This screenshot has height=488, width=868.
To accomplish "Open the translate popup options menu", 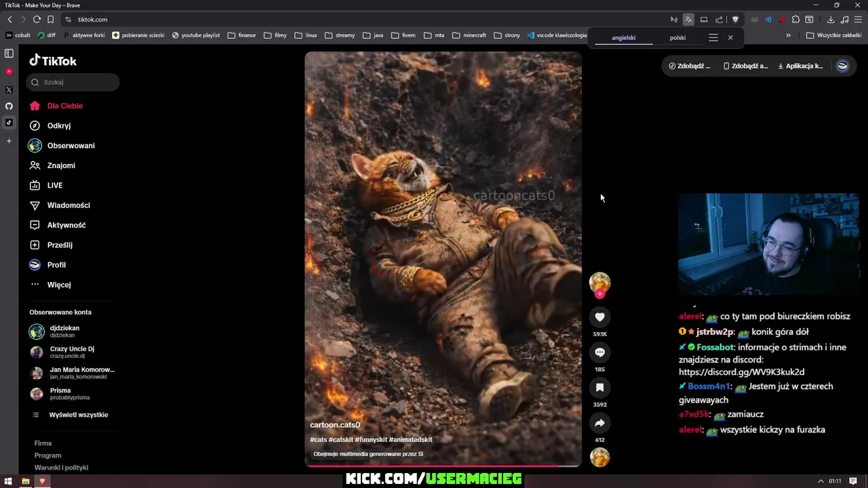I will (x=713, y=38).
